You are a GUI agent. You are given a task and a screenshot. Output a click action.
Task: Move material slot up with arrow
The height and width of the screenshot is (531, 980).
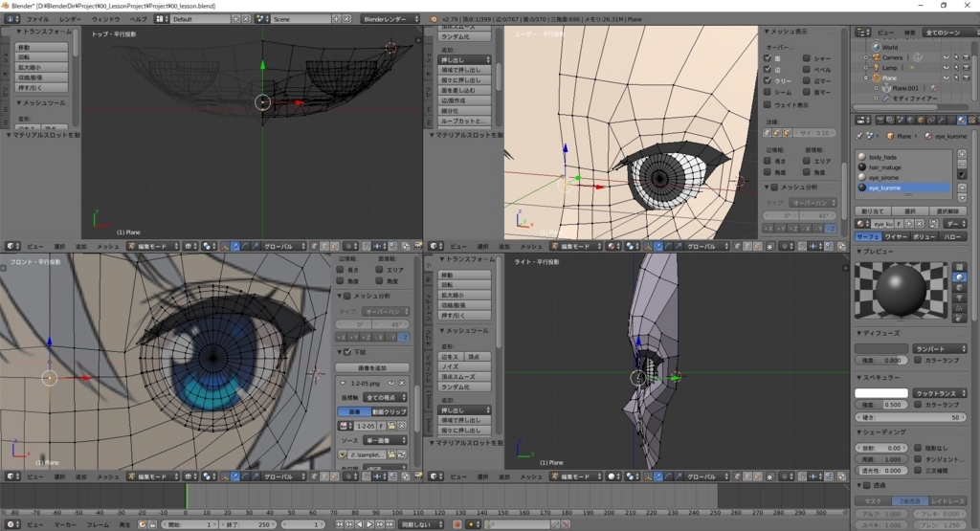coord(962,188)
